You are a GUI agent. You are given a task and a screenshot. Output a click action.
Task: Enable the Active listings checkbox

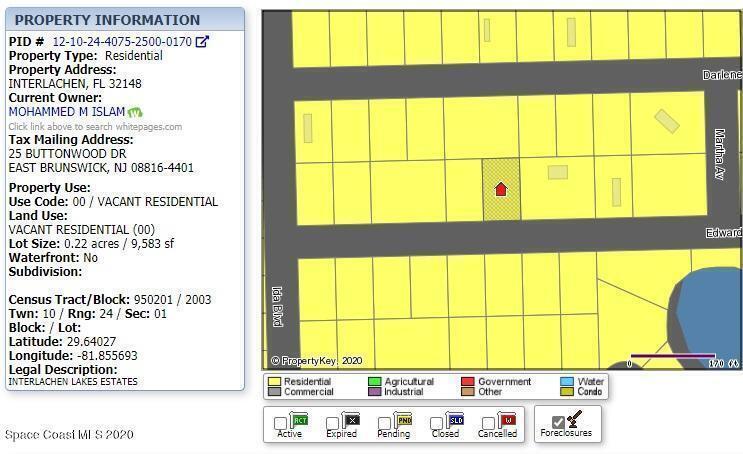[x=281, y=424]
